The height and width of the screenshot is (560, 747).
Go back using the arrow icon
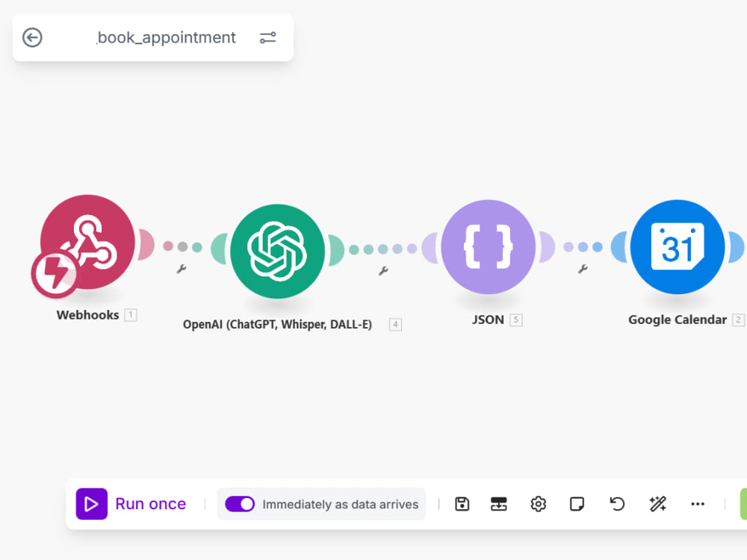(32, 37)
